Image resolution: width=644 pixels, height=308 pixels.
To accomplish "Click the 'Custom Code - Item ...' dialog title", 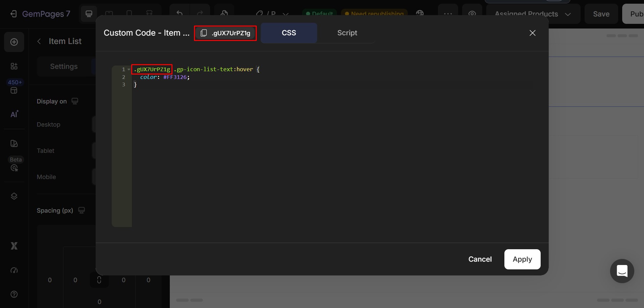I will click(146, 33).
